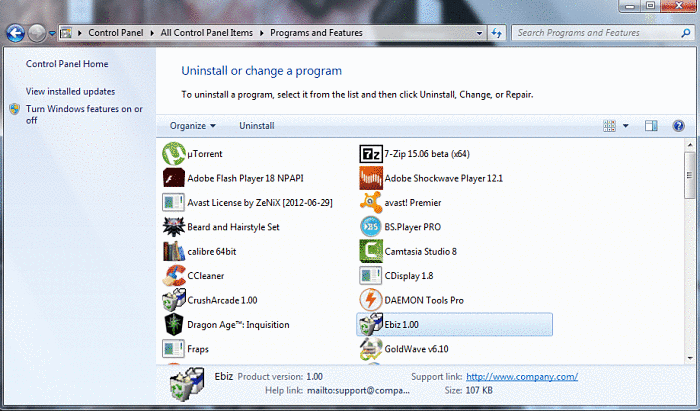This screenshot has width=700, height=411.
Task: Click All Control Panel Items breadcrumb
Action: click(x=207, y=33)
